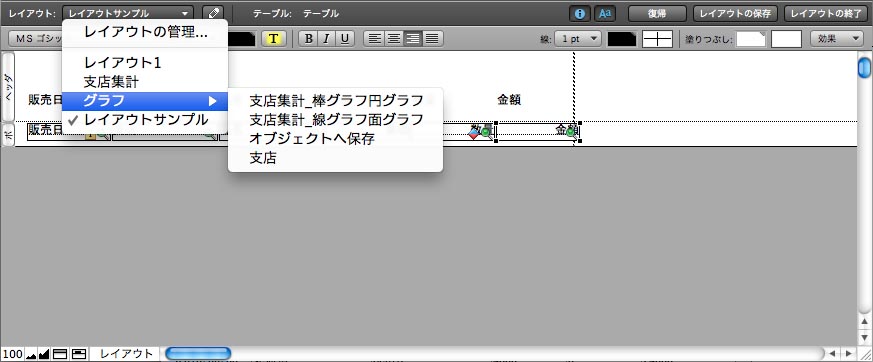Click the 販売日 header label
The image size is (873, 362).
[45, 100]
